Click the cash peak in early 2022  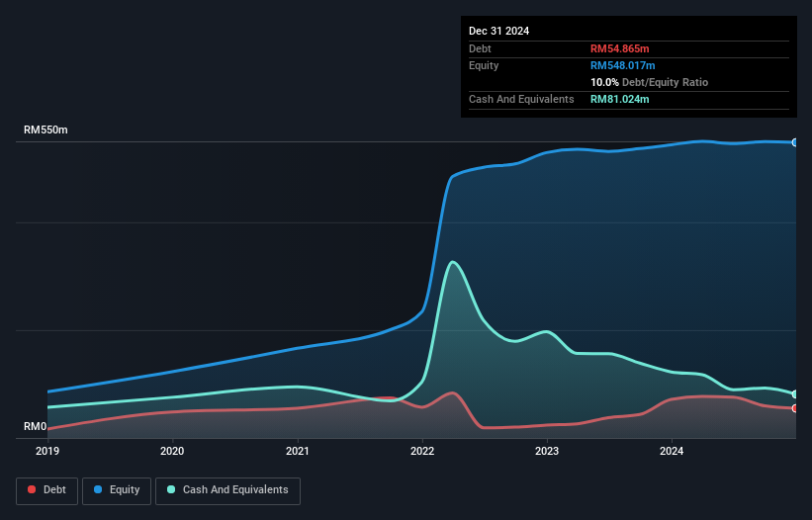[453, 262]
